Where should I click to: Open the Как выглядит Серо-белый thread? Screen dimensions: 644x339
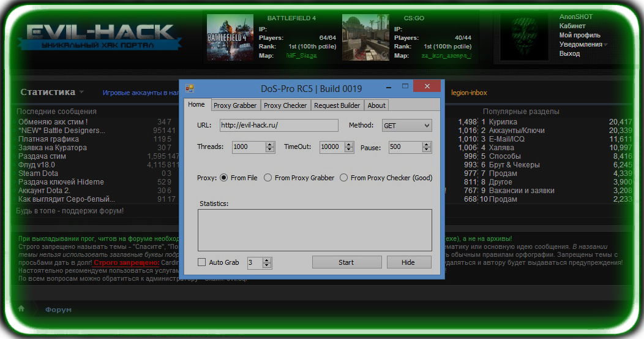[67, 199]
